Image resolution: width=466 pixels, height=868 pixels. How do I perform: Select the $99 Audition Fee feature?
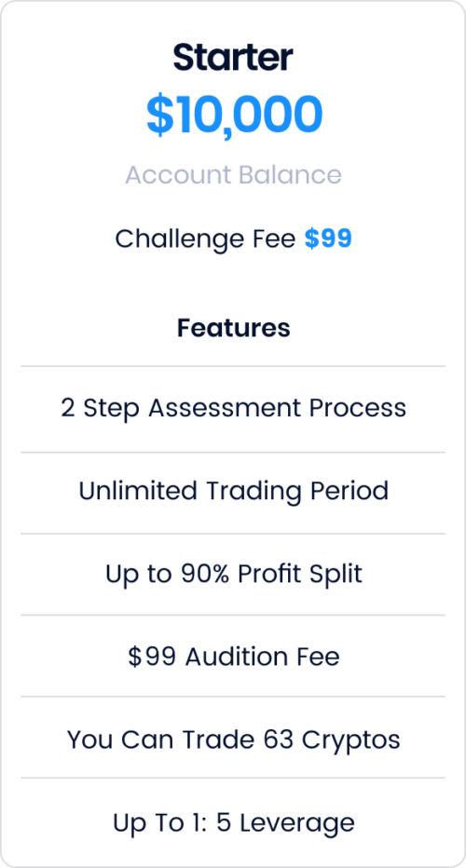[233, 656]
